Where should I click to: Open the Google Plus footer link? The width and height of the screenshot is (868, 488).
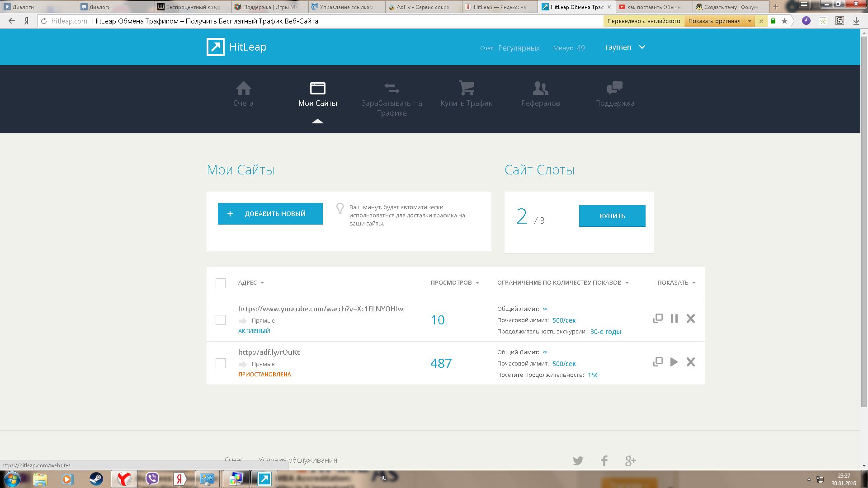pos(631,461)
